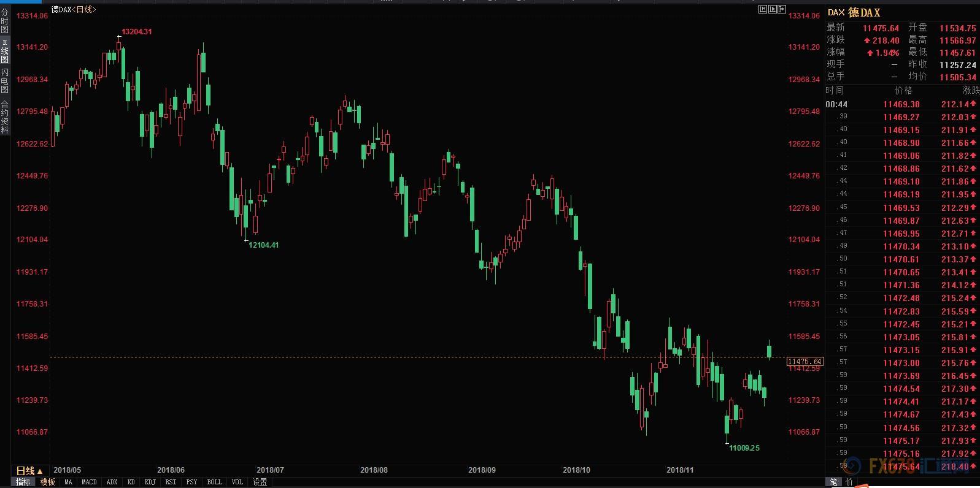The height and width of the screenshot is (488, 980).
Task: Apply the MA indicator
Action: [68, 482]
